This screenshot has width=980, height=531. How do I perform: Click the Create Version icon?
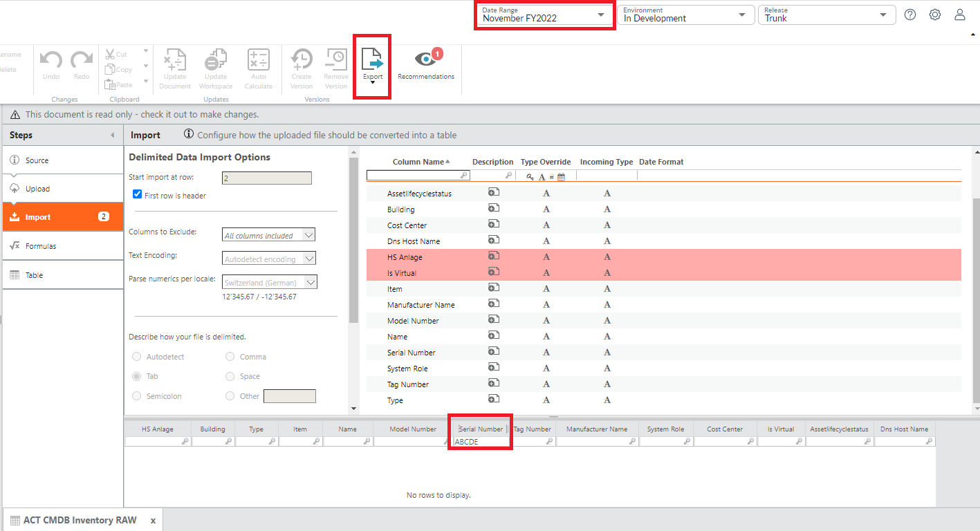[x=302, y=59]
